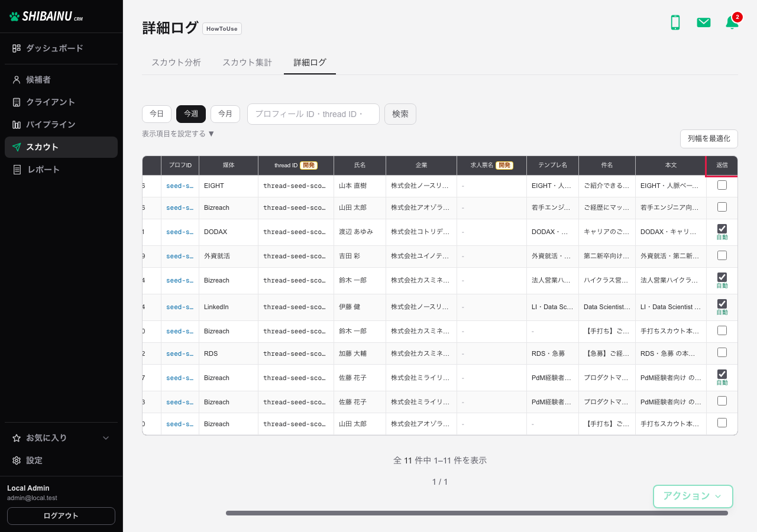Click the ログアウト button
The image size is (757, 532).
[61, 516]
